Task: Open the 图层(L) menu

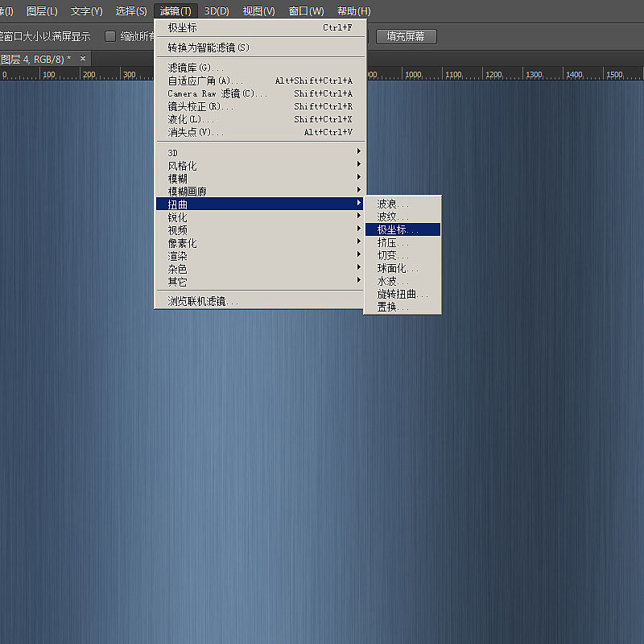Action: click(x=42, y=11)
